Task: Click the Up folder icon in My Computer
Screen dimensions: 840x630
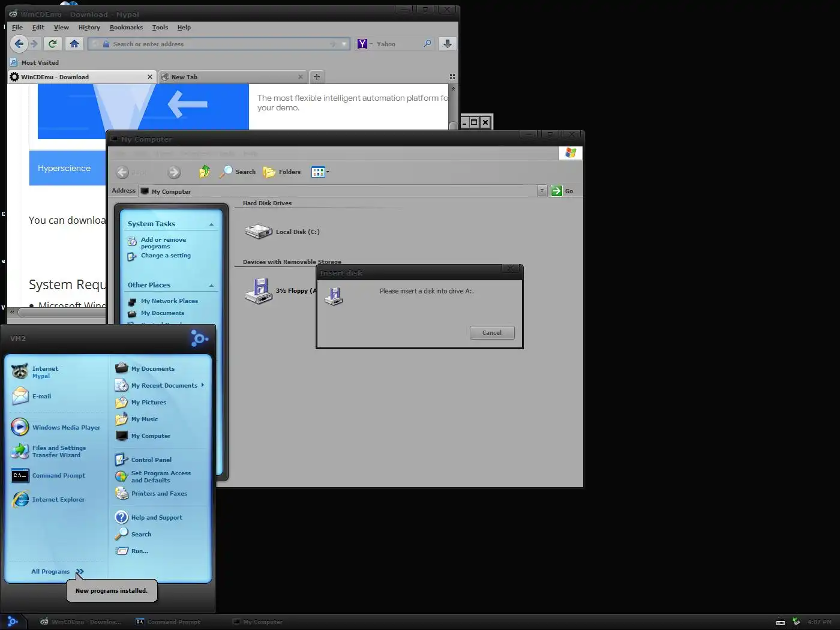Action: pos(205,172)
